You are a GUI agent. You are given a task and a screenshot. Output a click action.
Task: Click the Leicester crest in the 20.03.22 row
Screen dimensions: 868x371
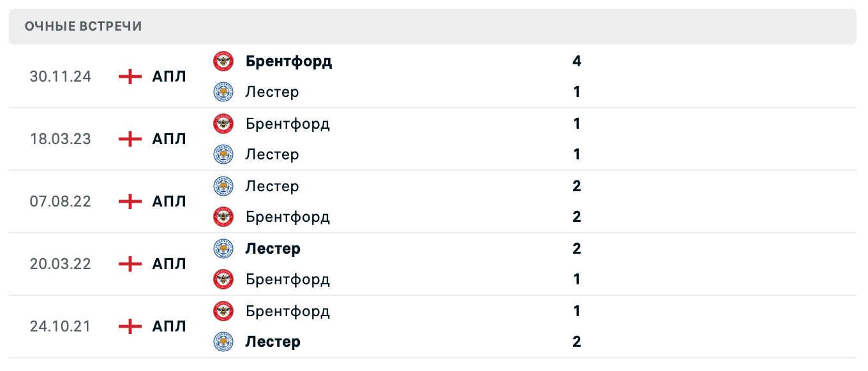click(x=223, y=249)
